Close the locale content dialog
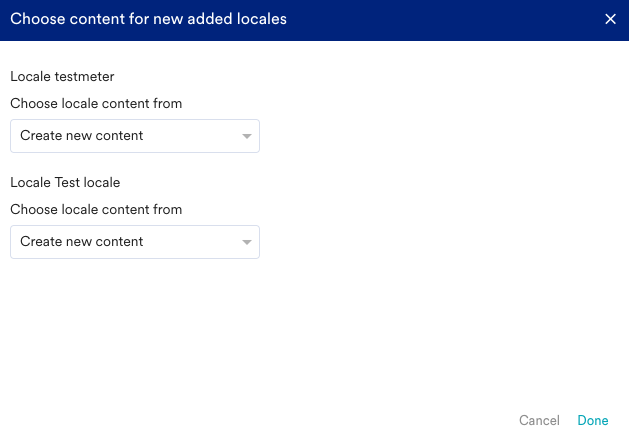This screenshot has width=629, height=435. click(x=610, y=19)
